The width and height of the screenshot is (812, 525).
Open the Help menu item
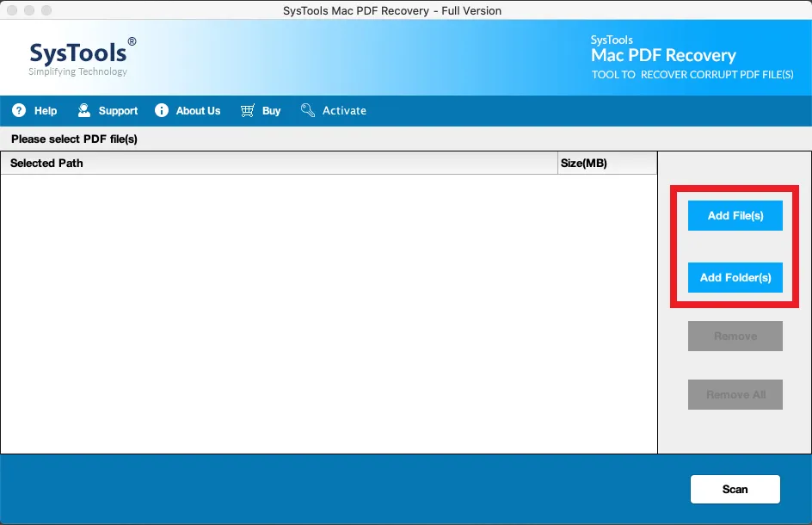46,111
